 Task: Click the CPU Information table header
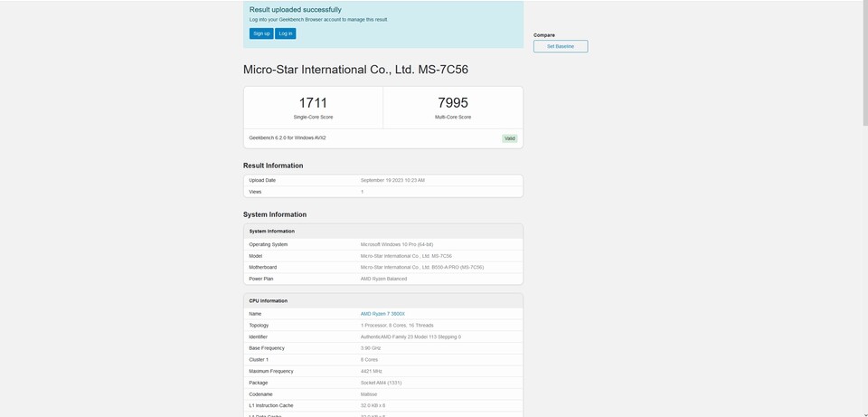coord(269,300)
